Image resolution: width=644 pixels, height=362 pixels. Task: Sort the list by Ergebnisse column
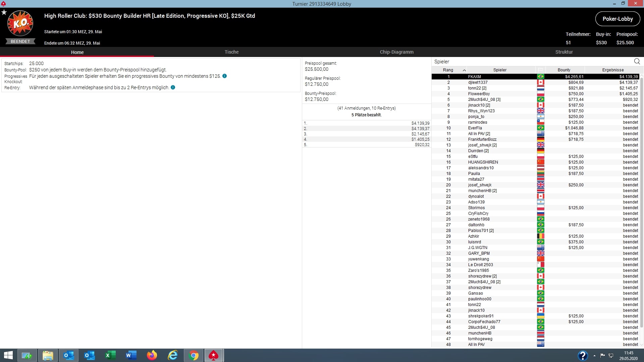pyautogui.click(x=613, y=70)
